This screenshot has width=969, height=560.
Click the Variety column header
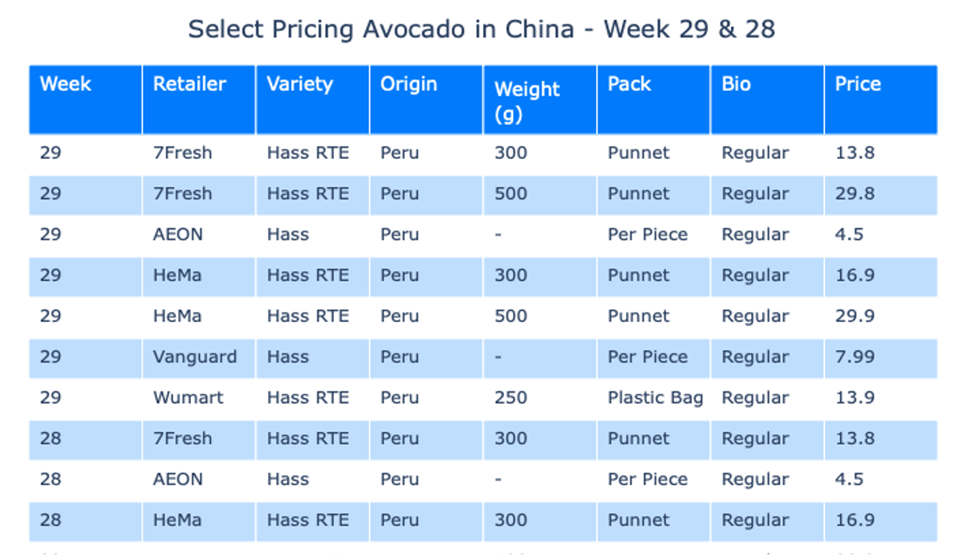(x=313, y=100)
